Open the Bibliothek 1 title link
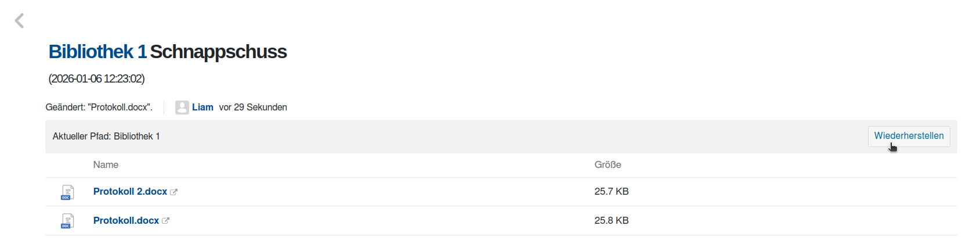 pyautogui.click(x=97, y=52)
